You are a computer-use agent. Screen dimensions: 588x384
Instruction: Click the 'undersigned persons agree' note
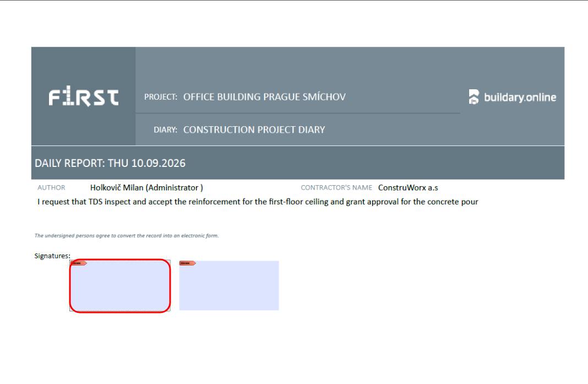[127, 236]
